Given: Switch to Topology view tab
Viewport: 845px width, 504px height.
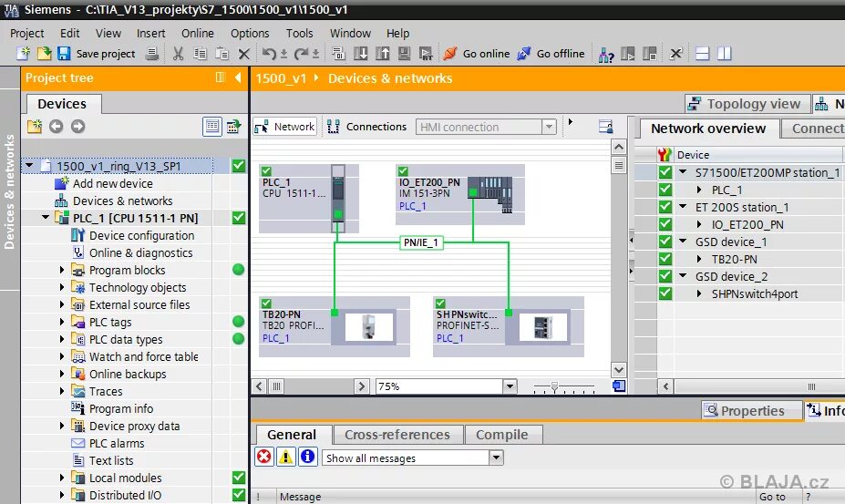Looking at the screenshot, I should 748,104.
